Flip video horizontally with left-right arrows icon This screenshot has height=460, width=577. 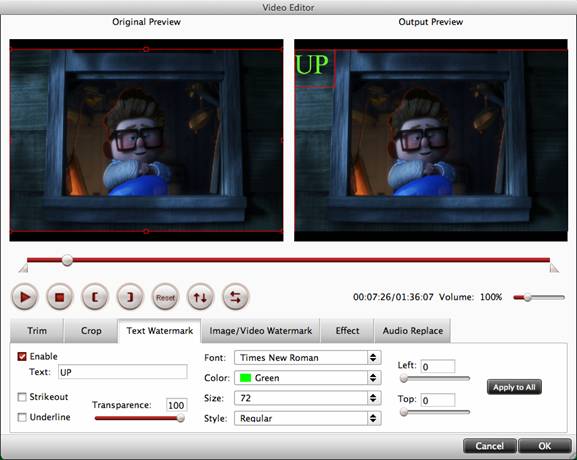(x=236, y=297)
